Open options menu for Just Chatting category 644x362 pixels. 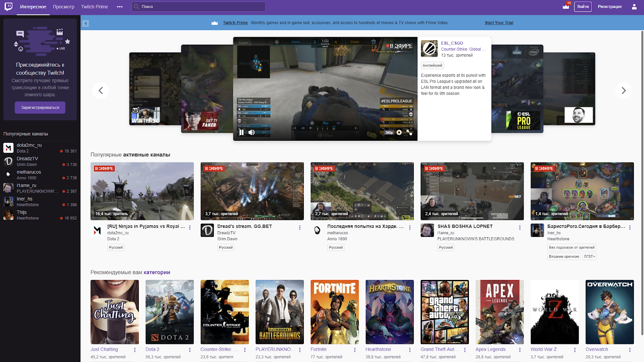click(135, 350)
